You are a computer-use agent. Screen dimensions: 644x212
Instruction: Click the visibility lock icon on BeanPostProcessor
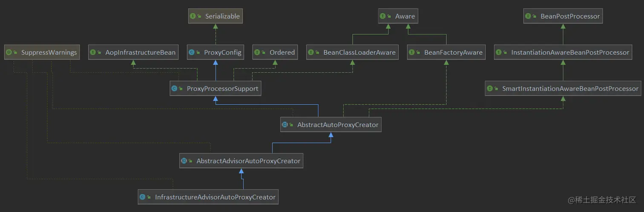click(535, 16)
